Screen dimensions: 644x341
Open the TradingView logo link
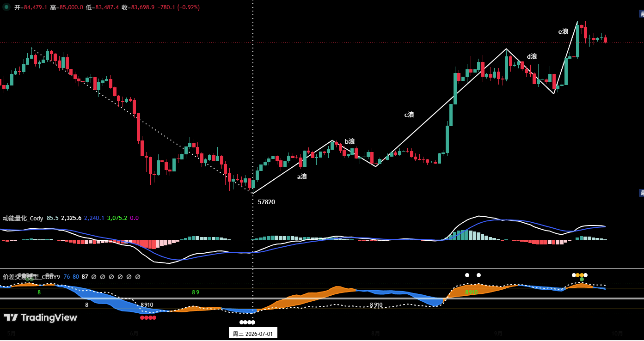41,317
